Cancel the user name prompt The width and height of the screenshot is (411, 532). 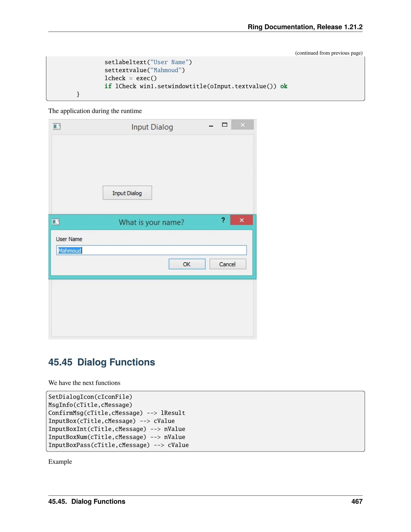click(228, 264)
